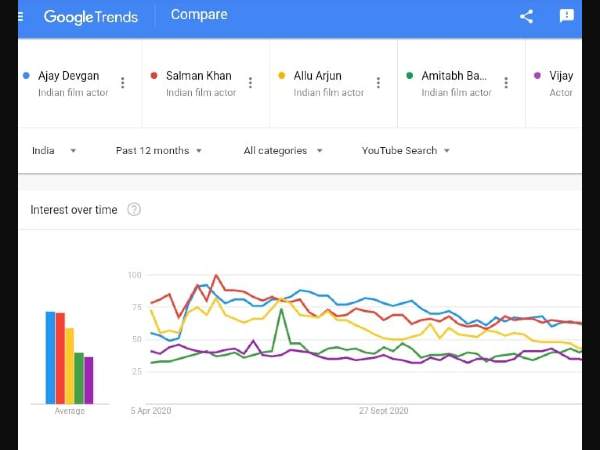Open the hamburger navigation menu
This screenshot has height=450, width=600.
point(21,17)
